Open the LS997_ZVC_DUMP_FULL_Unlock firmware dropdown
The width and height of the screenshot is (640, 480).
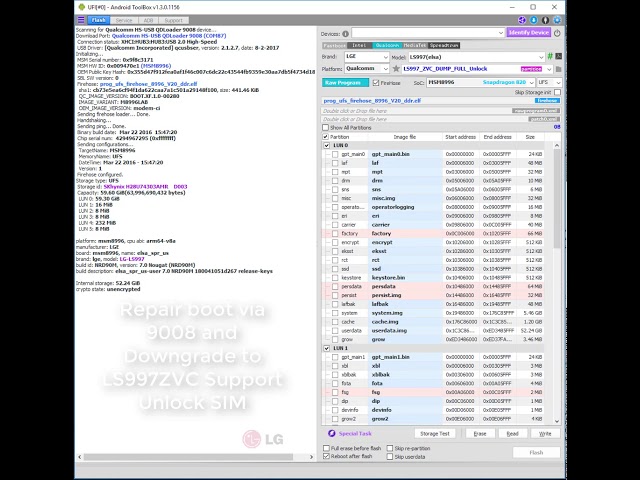click(x=478, y=69)
